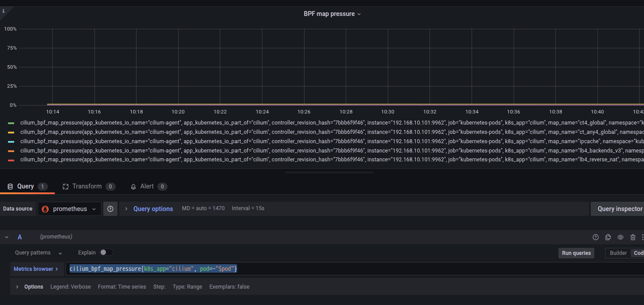
Task: Click the Transform tab icon
Action: pos(66,187)
